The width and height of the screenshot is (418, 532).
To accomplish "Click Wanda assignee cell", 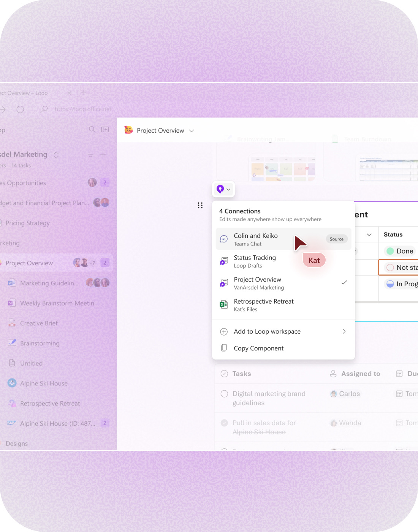I will click(x=346, y=423).
